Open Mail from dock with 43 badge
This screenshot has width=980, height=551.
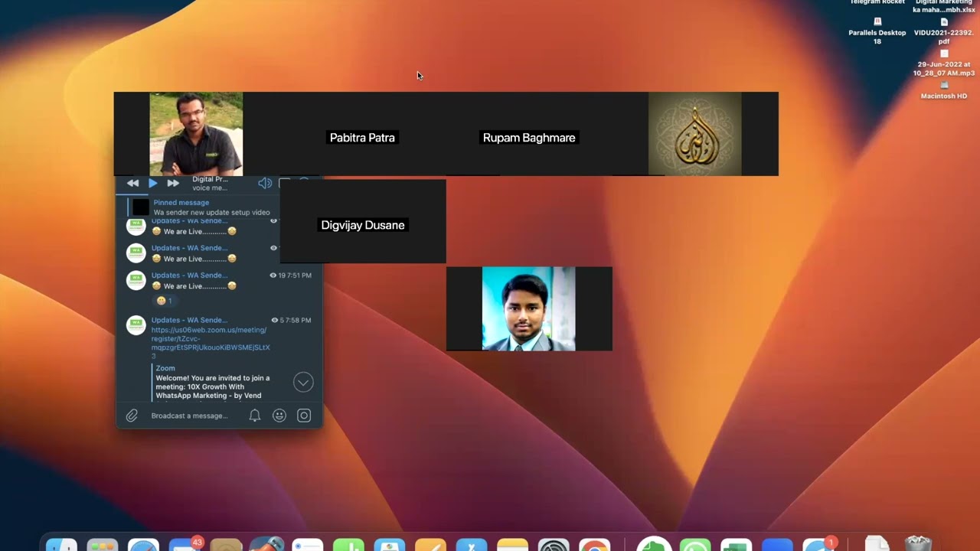coord(185,544)
